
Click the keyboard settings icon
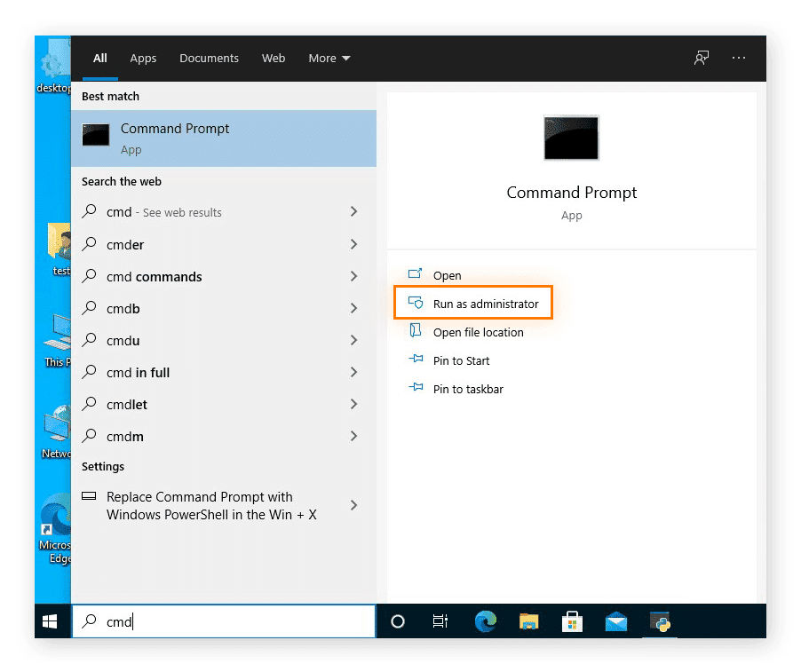(89, 496)
